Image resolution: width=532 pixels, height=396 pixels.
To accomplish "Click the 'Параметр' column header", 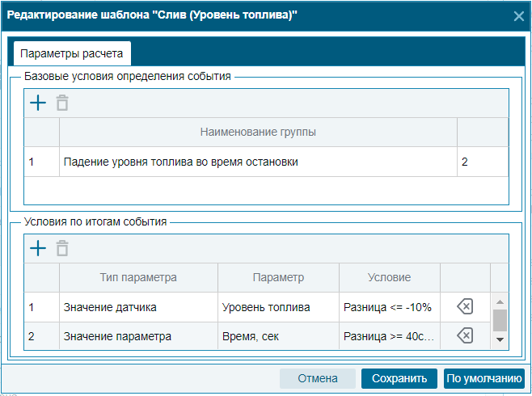I will (278, 277).
